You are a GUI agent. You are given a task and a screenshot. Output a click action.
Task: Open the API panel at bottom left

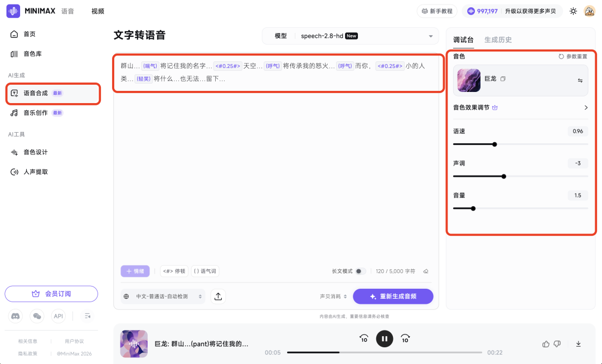58,316
